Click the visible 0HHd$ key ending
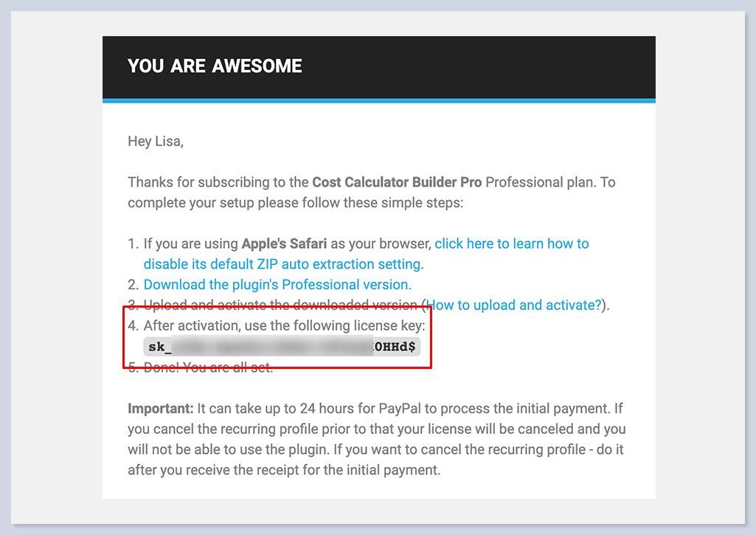Viewport: 756px width, 535px height. [x=395, y=346]
